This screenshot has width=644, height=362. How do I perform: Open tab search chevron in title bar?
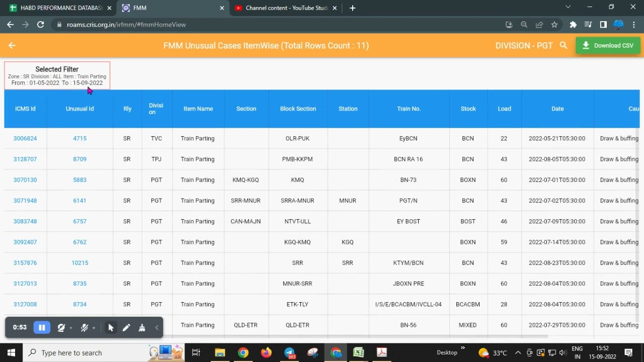568,7
